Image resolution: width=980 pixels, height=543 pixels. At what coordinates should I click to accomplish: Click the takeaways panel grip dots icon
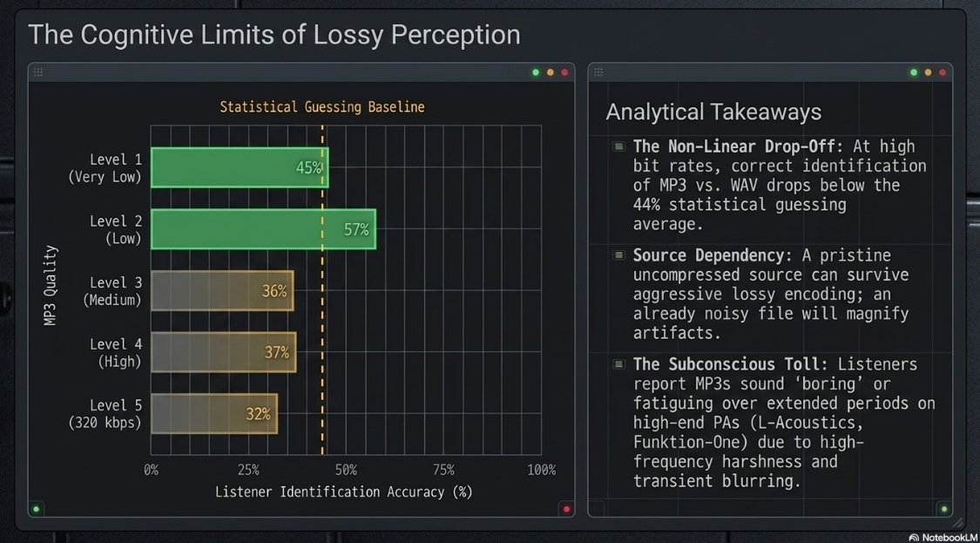(x=598, y=72)
